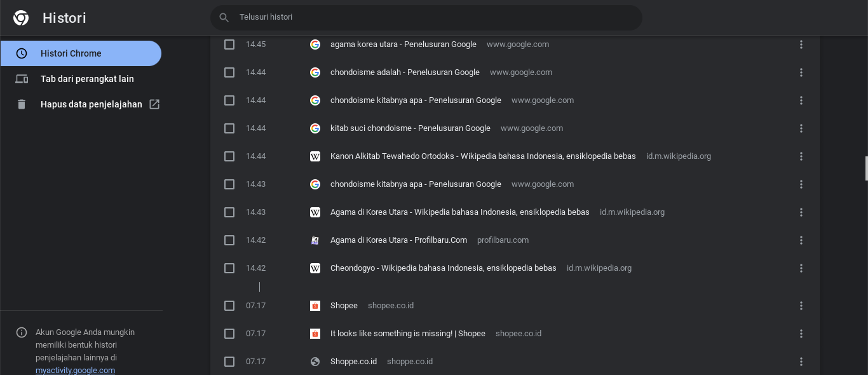Open the myactivity.google.com link
Viewport: 868px width, 375px height.
click(x=75, y=370)
